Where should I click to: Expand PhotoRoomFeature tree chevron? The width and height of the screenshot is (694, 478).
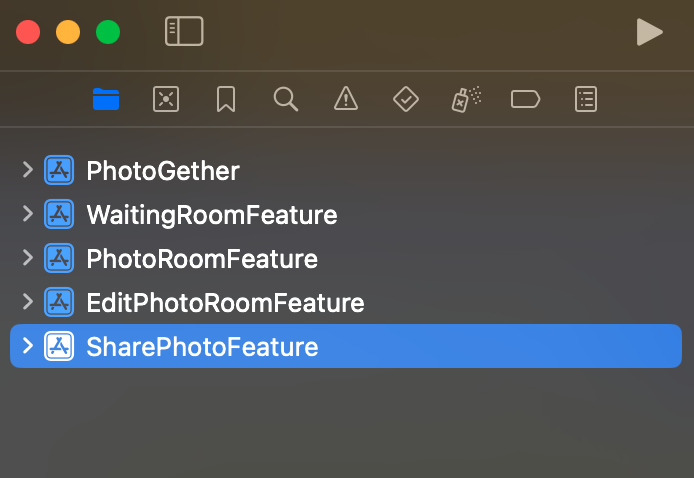[28, 258]
